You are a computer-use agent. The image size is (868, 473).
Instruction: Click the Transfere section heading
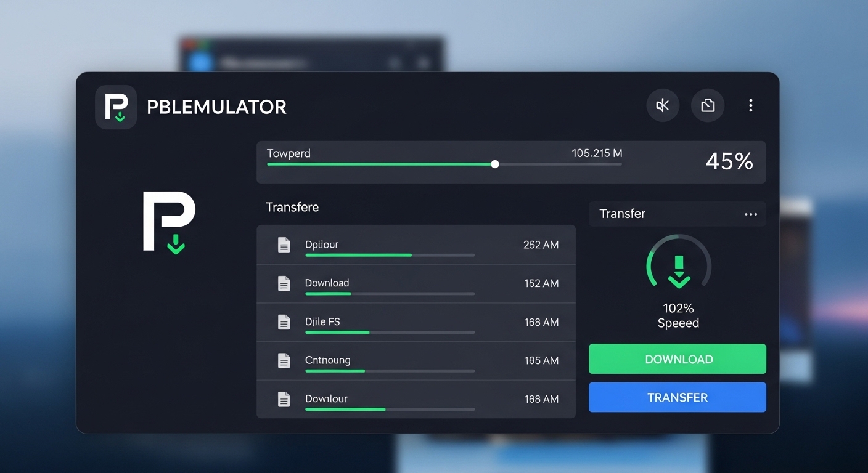pos(292,207)
